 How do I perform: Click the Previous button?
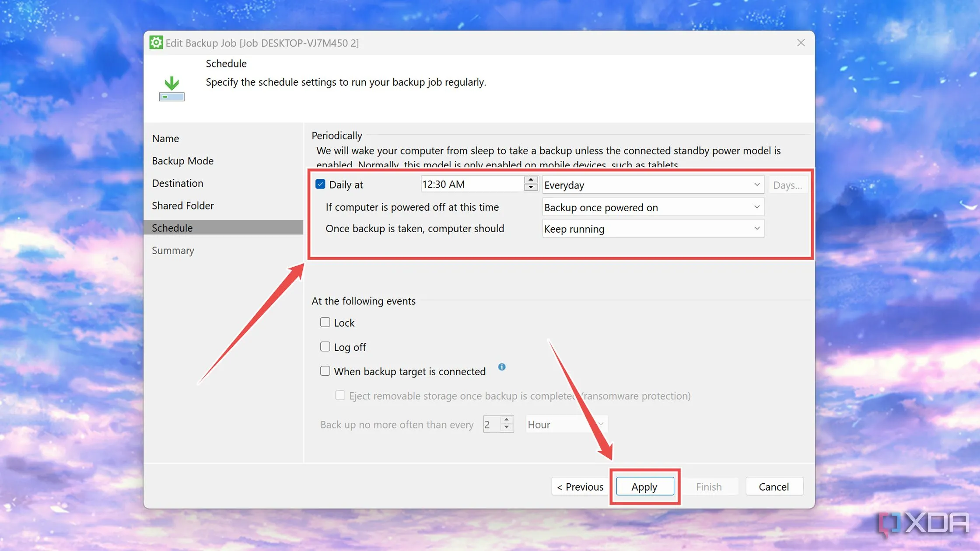tap(580, 487)
